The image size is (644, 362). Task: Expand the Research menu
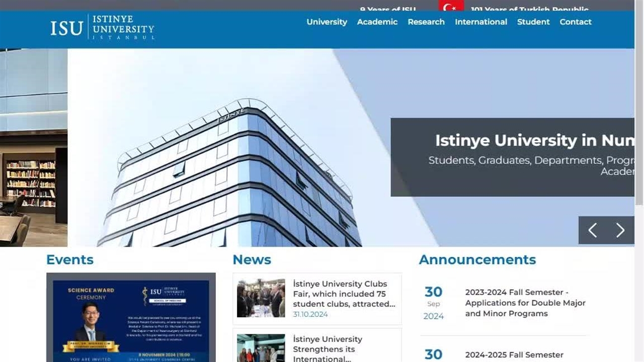(x=426, y=22)
